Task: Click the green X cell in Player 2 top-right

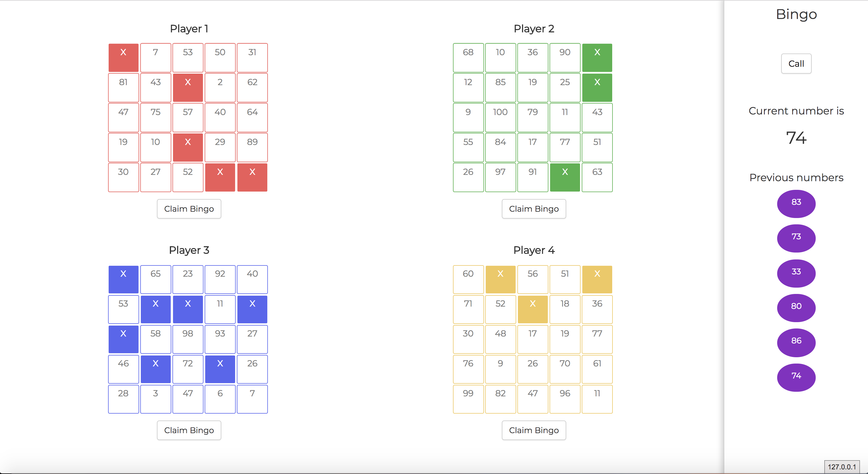Action: 597,57
